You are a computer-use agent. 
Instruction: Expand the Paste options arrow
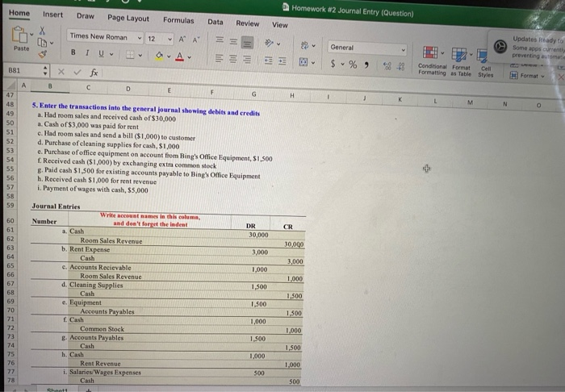(31, 35)
